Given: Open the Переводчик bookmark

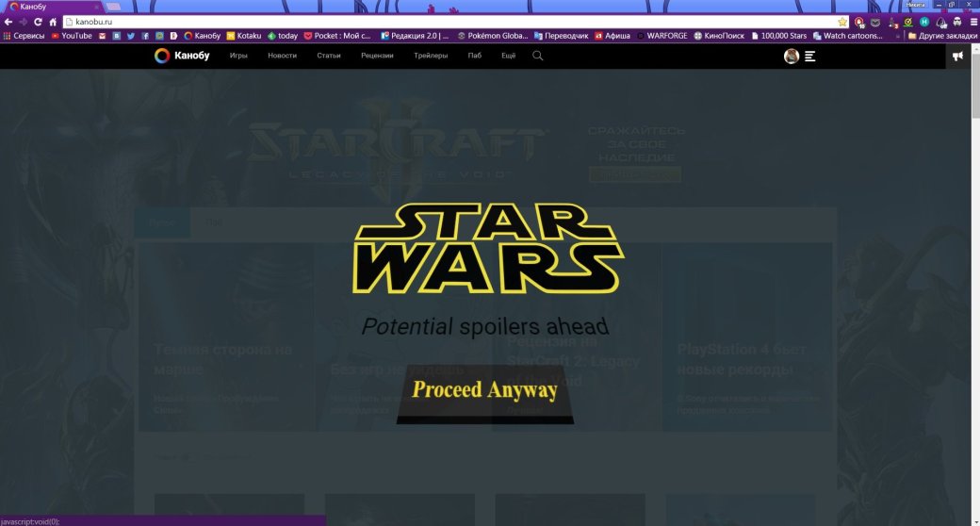Looking at the screenshot, I should tap(562, 36).
